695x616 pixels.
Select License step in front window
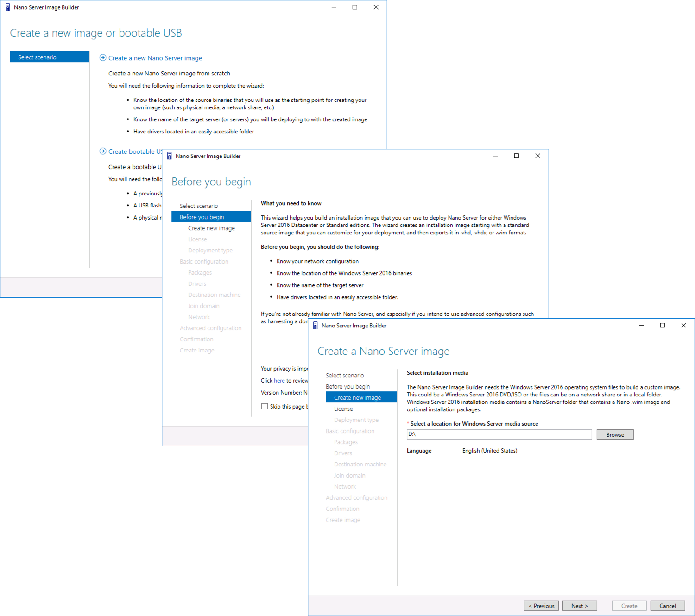[x=343, y=409]
